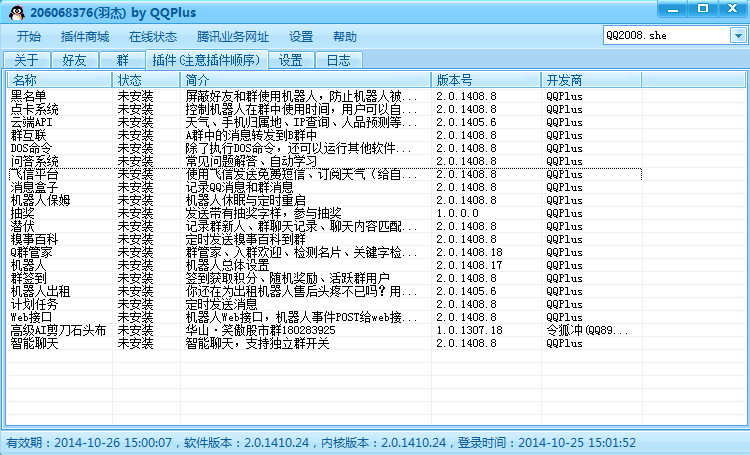Select the 群签到 plugin row
The width and height of the screenshot is (750, 455).
tap(325, 278)
